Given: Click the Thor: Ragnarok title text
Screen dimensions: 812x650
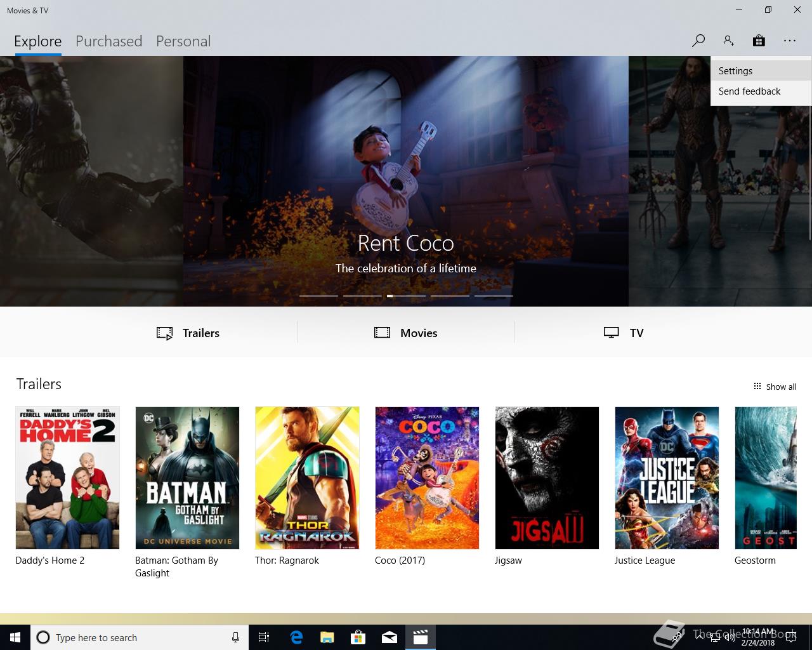Looking at the screenshot, I should (x=287, y=560).
